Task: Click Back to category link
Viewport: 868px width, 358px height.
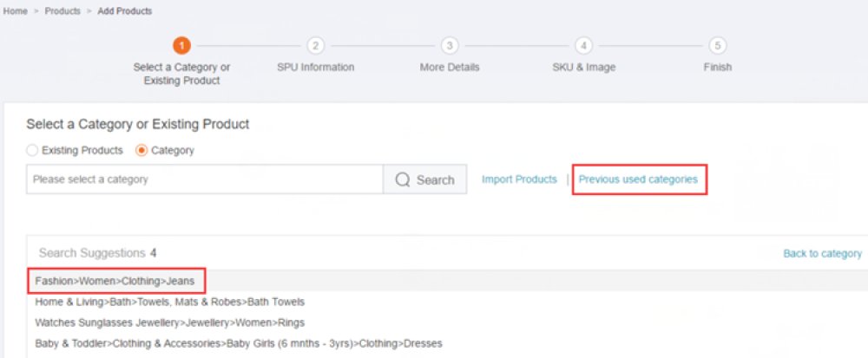Action: click(x=823, y=254)
